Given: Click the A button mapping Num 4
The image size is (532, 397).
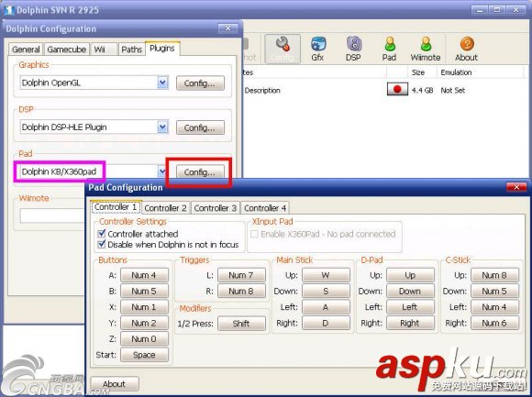Looking at the screenshot, I should point(144,275).
